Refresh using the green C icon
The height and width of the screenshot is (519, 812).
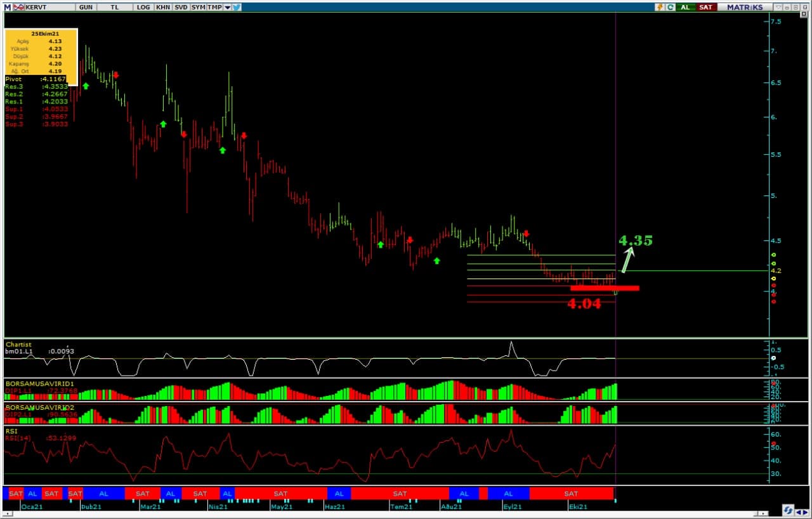pos(670,7)
